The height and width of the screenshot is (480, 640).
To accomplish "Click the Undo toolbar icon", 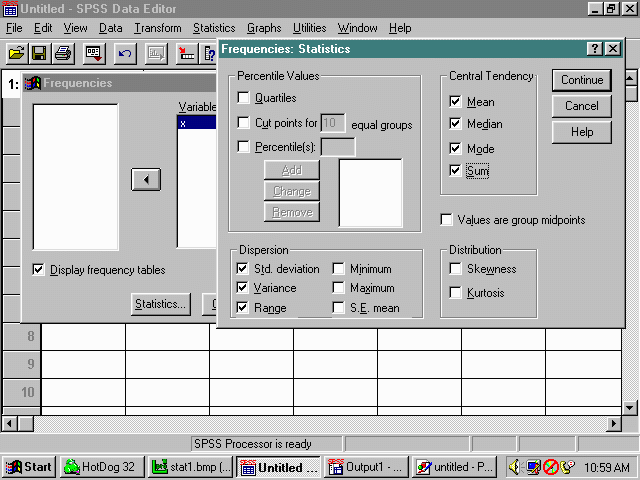I will coord(125,53).
